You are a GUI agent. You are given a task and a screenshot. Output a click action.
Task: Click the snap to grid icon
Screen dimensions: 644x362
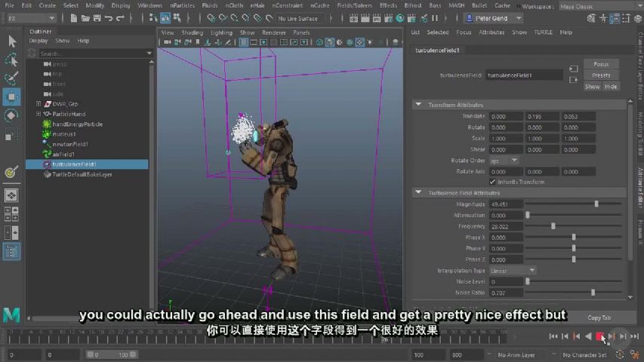tap(211, 18)
